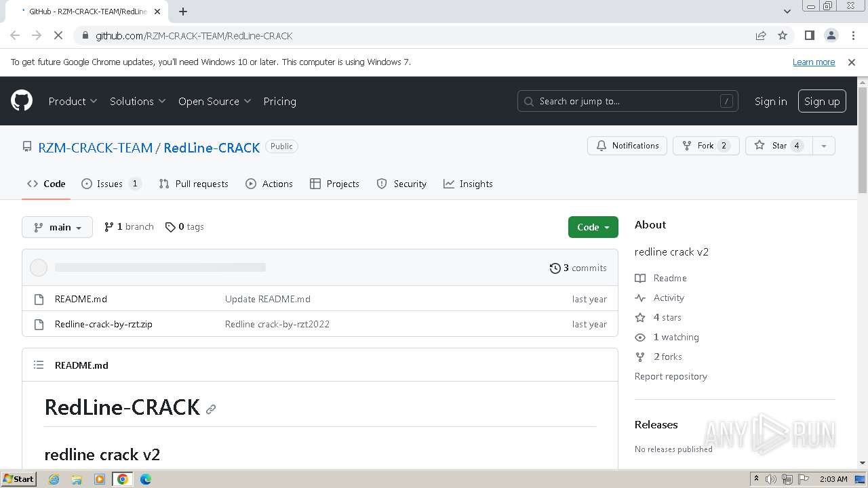The width and height of the screenshot is (868, 488).
Task: View the 1 branch link
Action: tap(129, 226)
